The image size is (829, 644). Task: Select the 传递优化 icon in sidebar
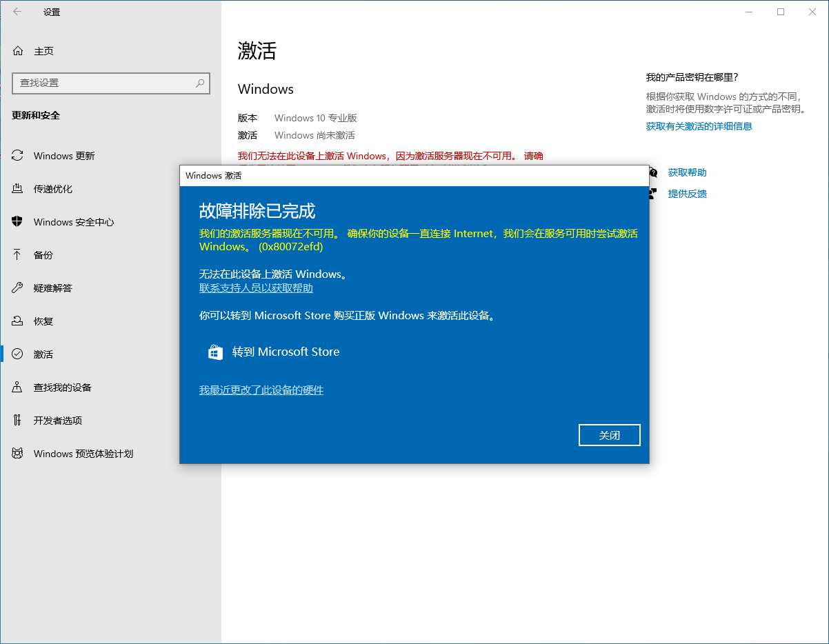pos(18,189)
